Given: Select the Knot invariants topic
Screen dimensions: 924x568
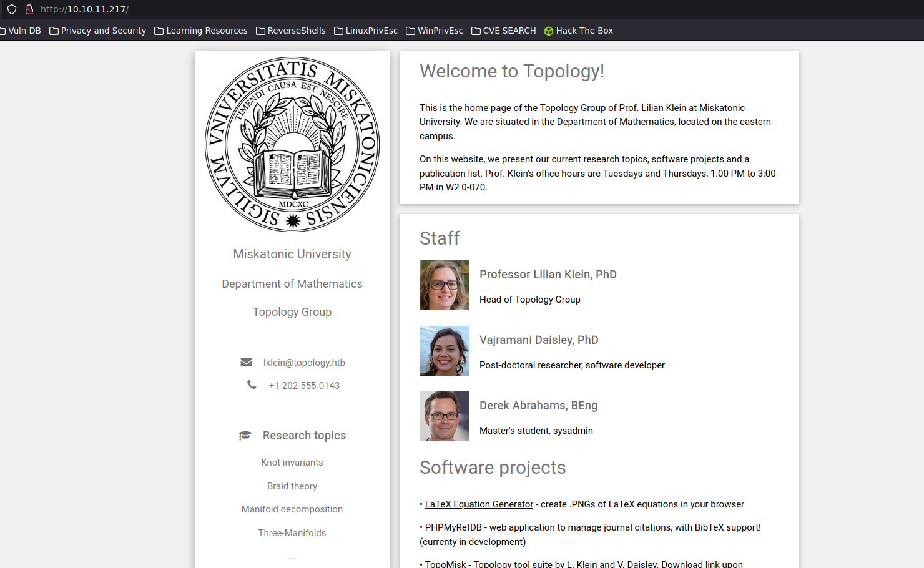Looking at the screenshot, I should pos(292,463).
